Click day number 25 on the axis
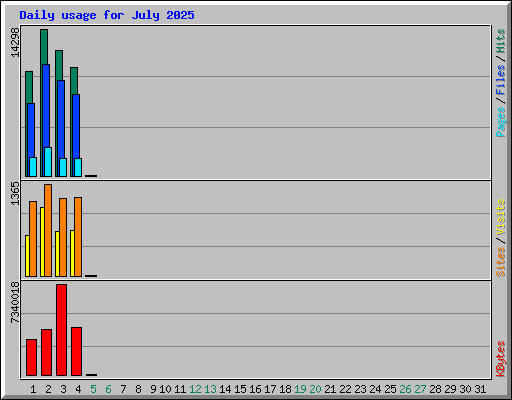This screenshot has width=512, height=400. tap(390, 389)
